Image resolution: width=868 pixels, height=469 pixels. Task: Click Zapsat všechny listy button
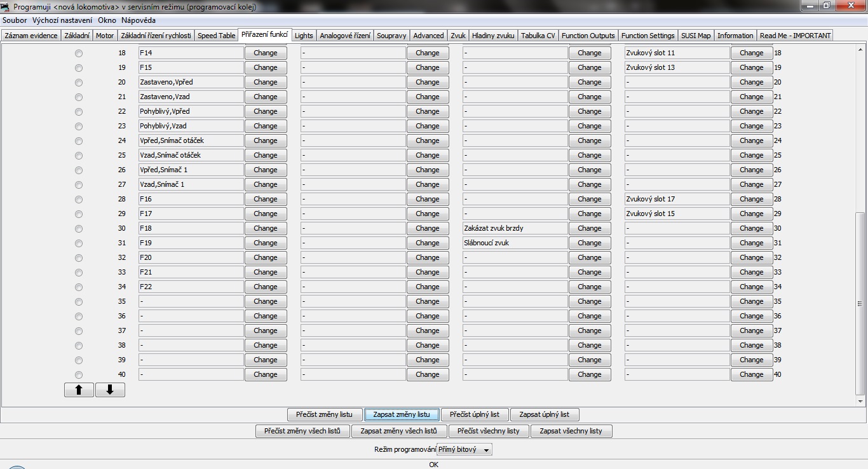pos(571,431)
